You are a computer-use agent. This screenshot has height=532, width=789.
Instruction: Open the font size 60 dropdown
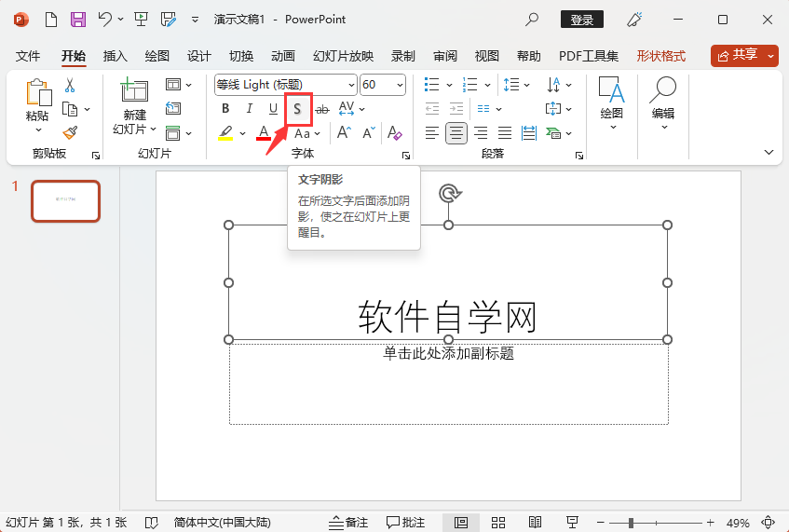coord(400,85)
